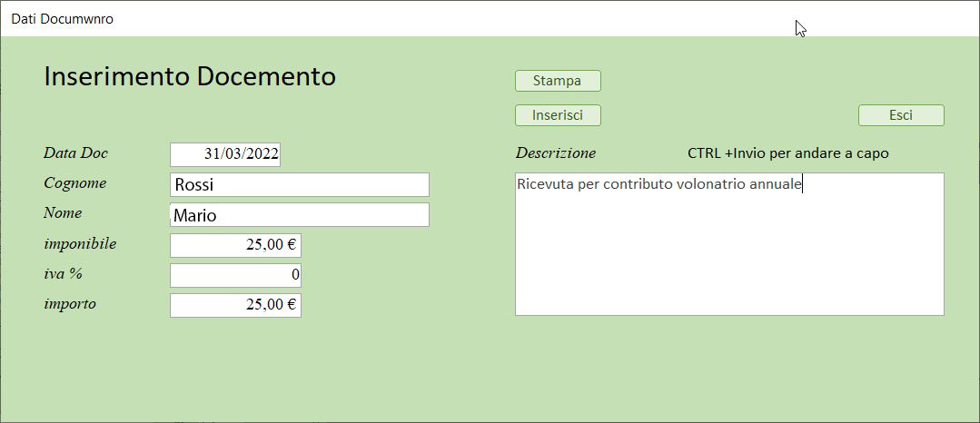Focus the iva % input field
This screenshot has height=423, width=980.
click(235, 275)
